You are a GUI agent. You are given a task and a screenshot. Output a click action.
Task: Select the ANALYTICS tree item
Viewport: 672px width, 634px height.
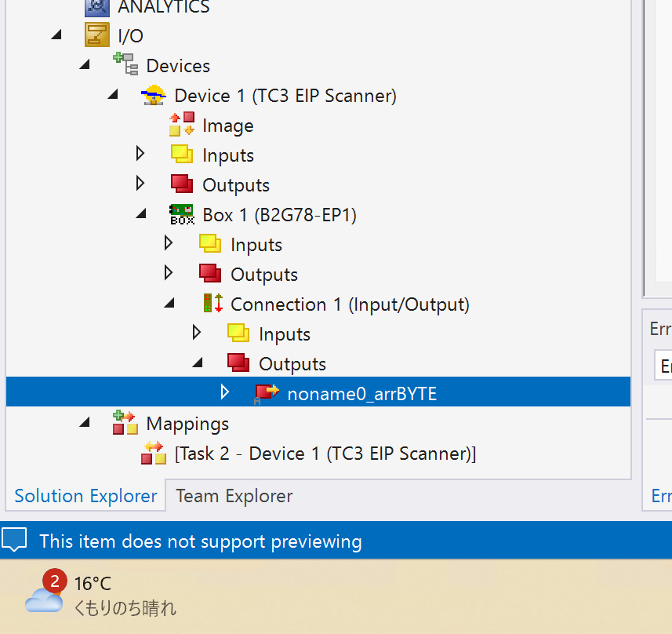tap(163, 7)
